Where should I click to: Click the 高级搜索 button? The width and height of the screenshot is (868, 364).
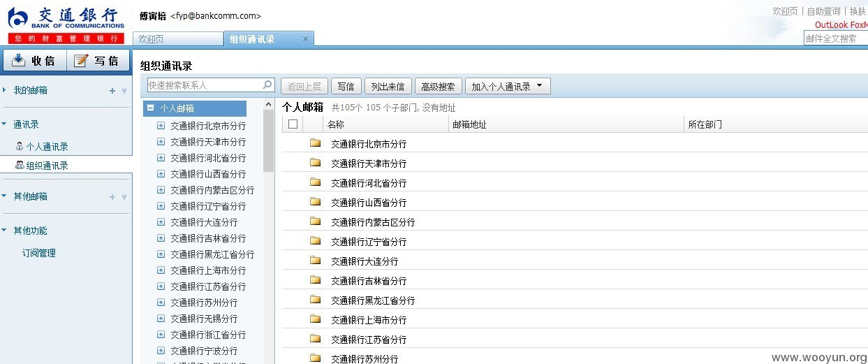coord(438,87)
